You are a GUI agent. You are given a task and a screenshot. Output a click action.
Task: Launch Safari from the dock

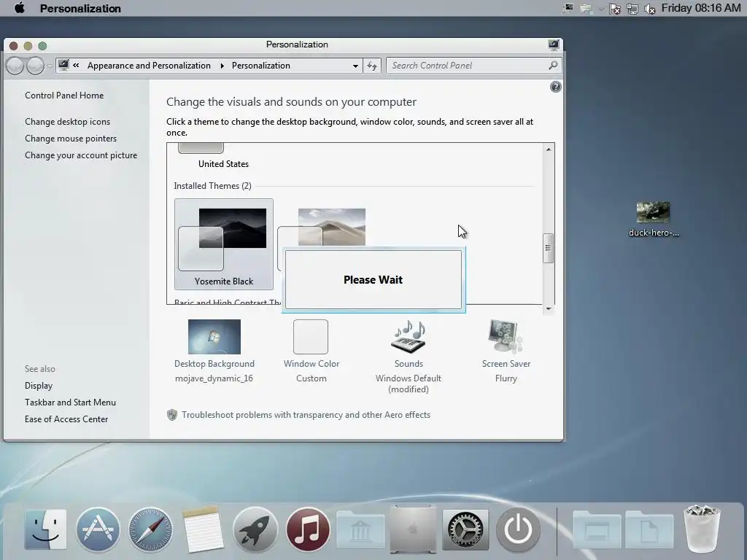[x=150, y=529]
